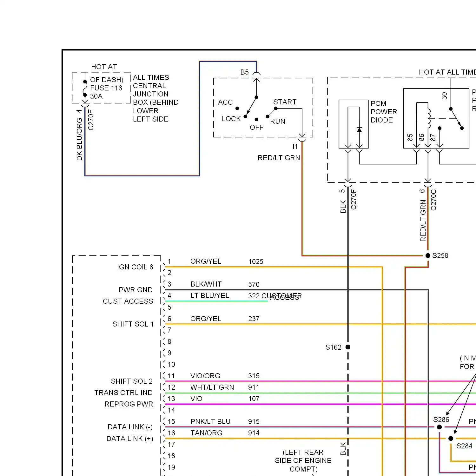Viewport: 476px width, 476px height.
Task: Select the "DK BLU/ORG" wire label
Action: [x=79, y=139]
